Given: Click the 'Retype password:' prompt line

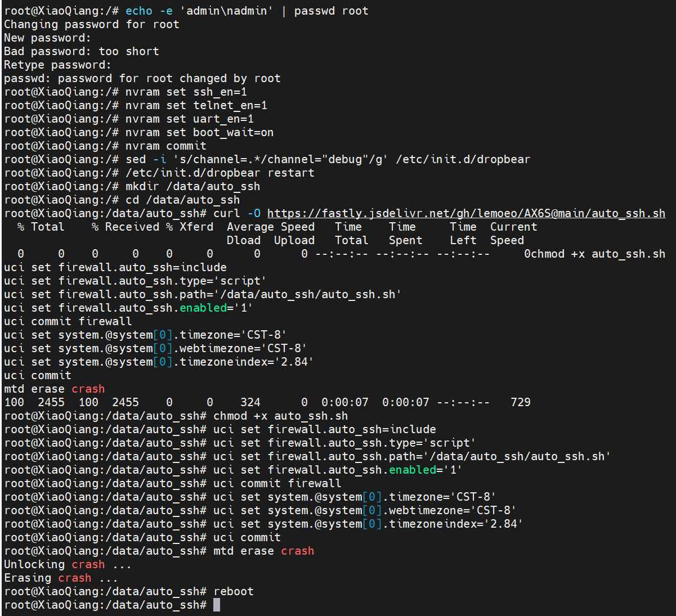Looking at the screenshot, I should coord(57,65).
